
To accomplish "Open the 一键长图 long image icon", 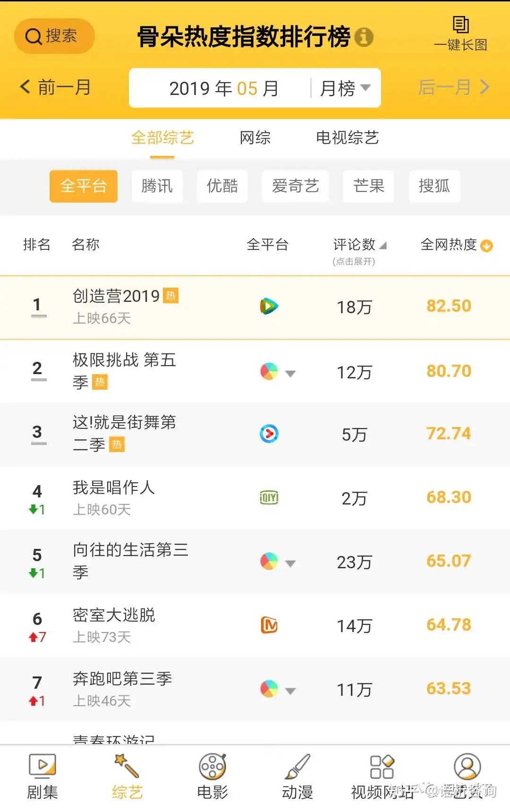I will 460,25.
